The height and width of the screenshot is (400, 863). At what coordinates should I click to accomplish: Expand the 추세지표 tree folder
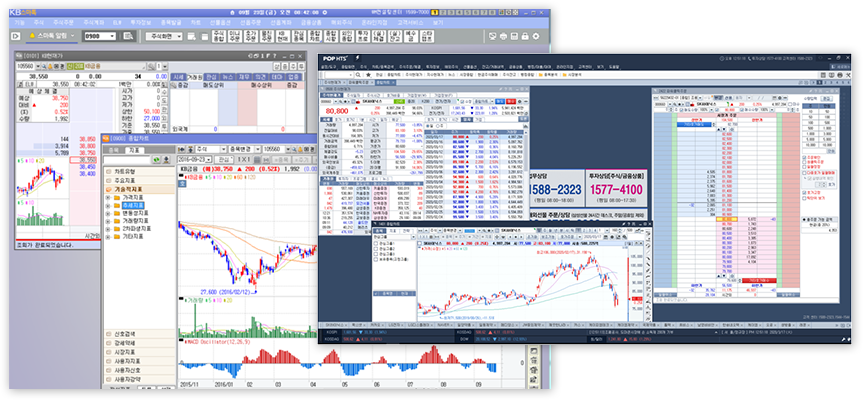point(108,205)
